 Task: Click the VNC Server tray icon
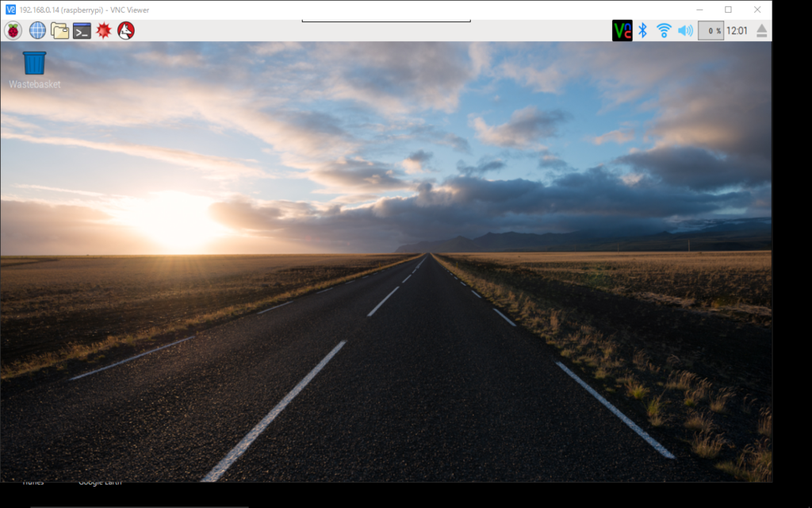[622, 31]
